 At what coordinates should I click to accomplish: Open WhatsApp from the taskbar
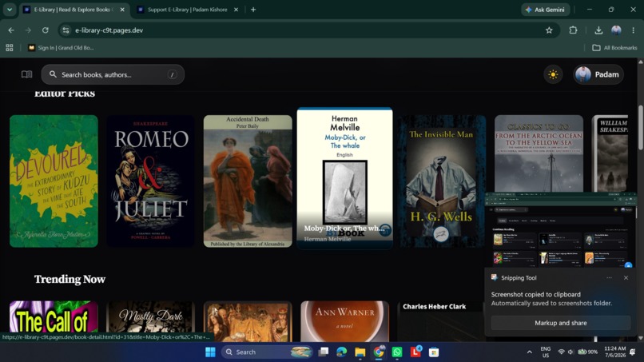pos(397,352)
